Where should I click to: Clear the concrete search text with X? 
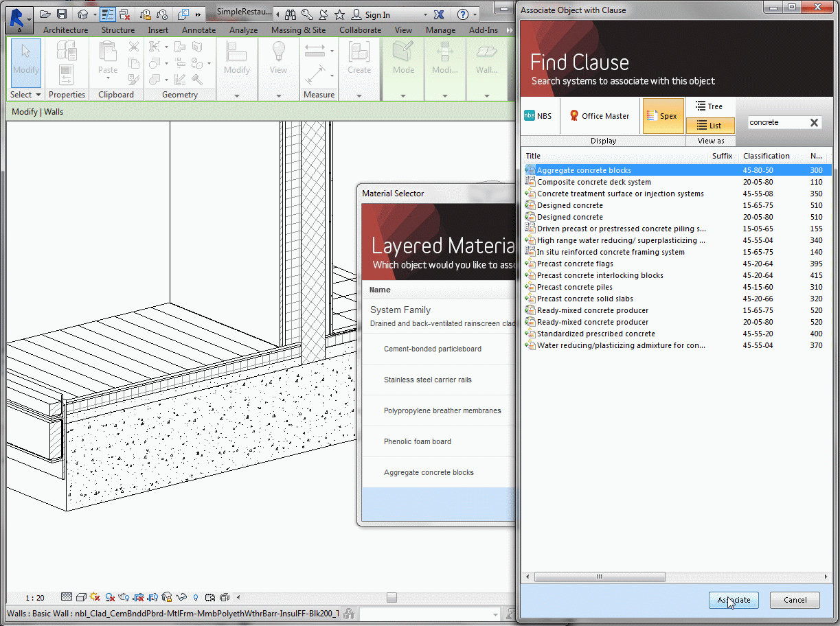click(x=814, y=123)
